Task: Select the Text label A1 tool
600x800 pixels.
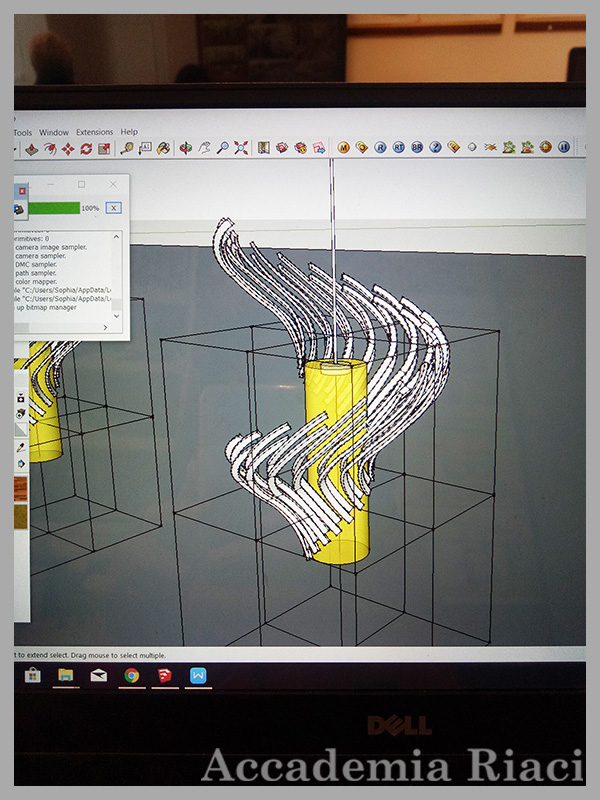Action: click(x=145, y=148)
